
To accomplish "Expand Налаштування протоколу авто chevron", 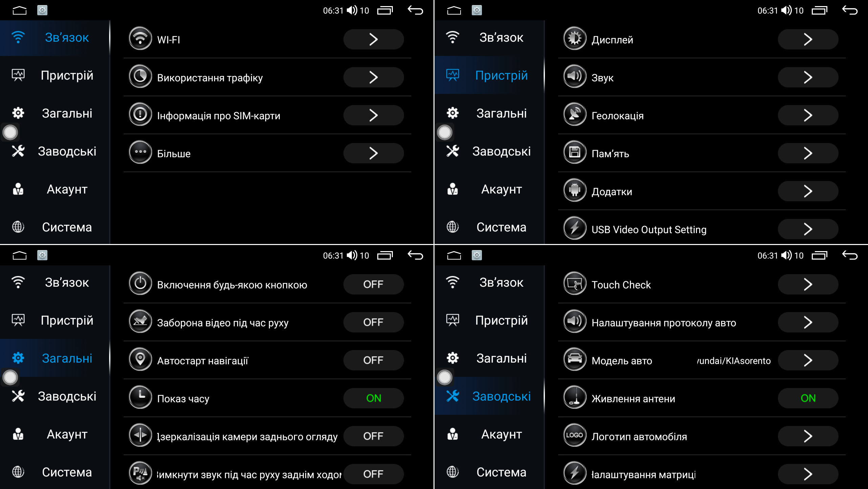I will click(808, 322).
